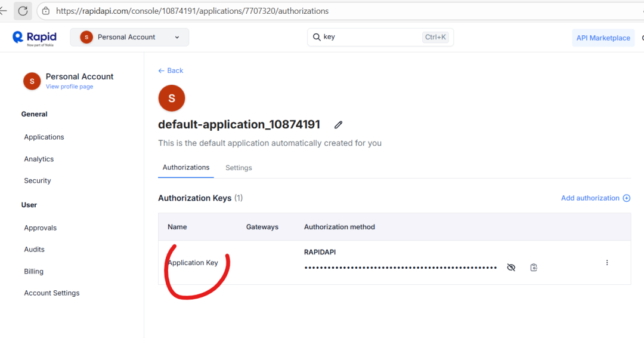The width and height of the screenshot is (644, 338).
Task: Click the magnifier search icon
Action: (x=317, y=37)
